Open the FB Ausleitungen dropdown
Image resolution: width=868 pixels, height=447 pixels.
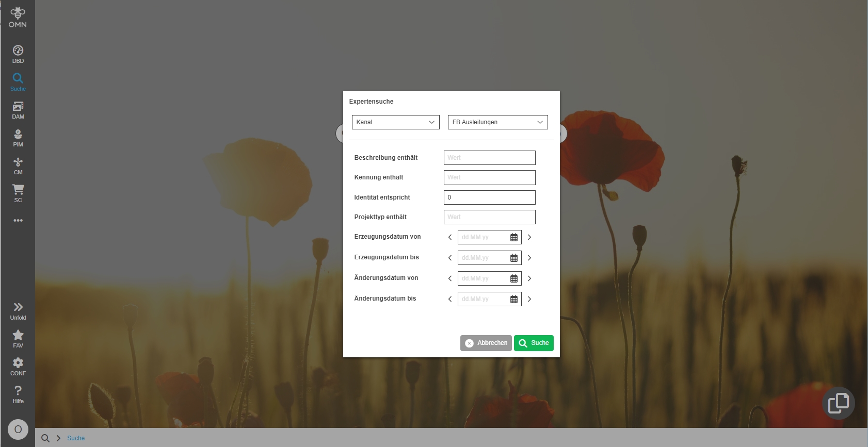pyautogui.click(x=498, y=122)
